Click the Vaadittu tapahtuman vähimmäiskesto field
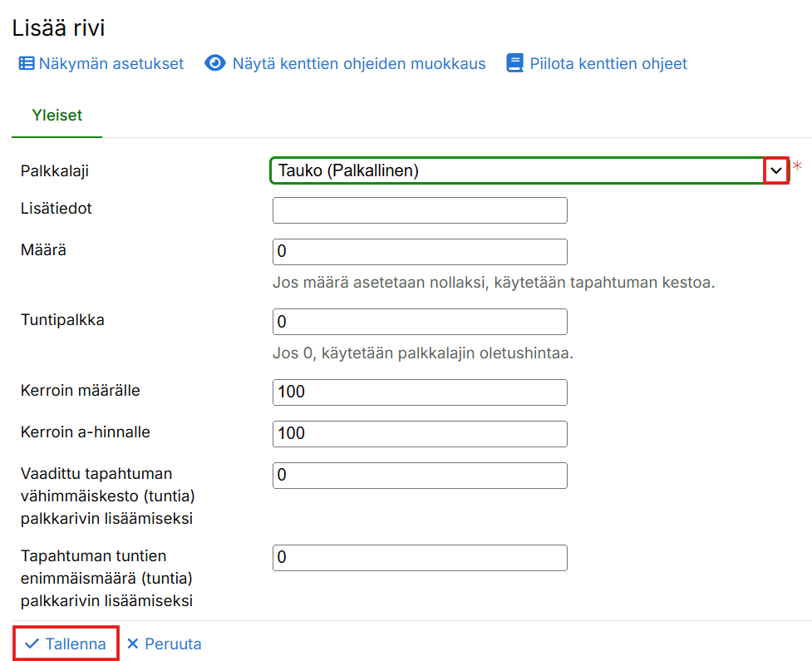Screen dimensions: 812x661 click(420, 476)
